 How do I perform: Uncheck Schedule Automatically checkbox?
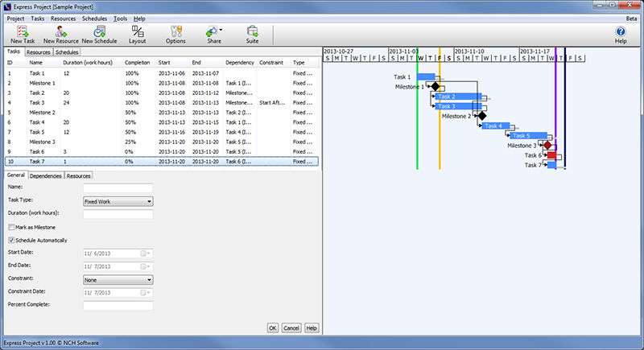point(11,240)
